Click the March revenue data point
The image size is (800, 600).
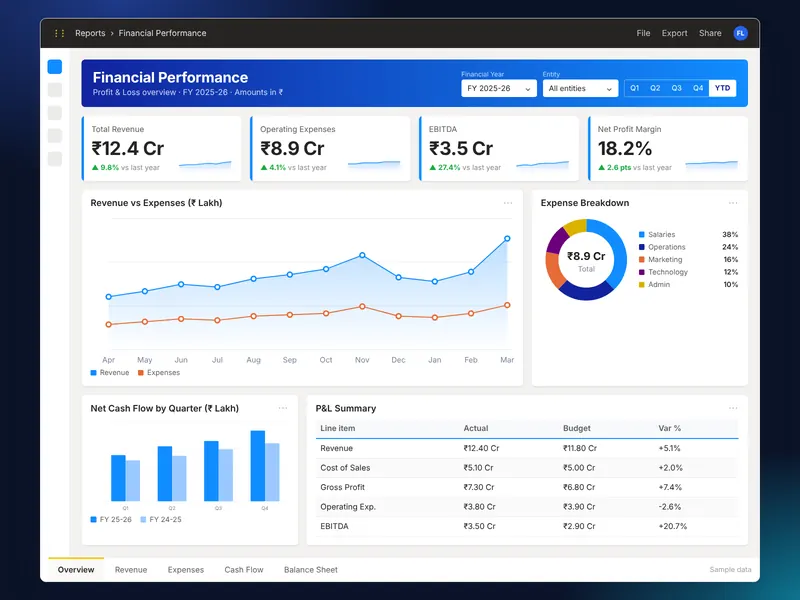pyautogui.click(x=507, y=238)
